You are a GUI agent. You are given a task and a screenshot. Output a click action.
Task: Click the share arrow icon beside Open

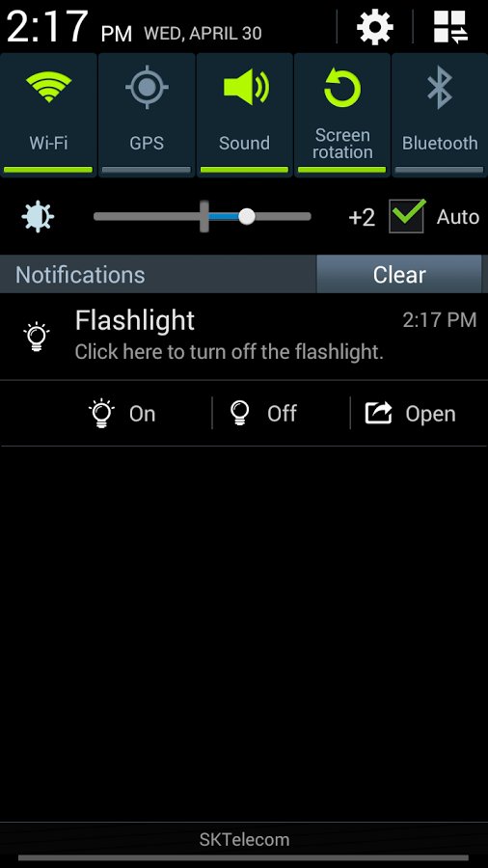tap(378, 413)
